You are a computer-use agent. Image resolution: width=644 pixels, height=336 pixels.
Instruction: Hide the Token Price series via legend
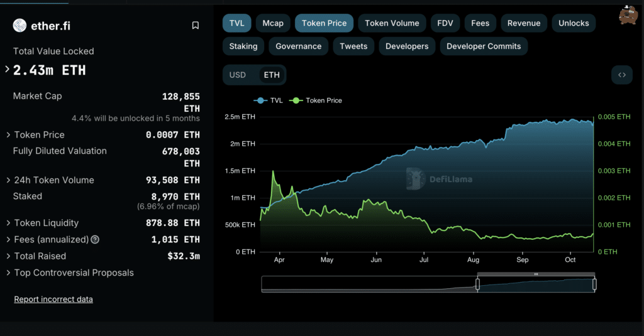coord(316,100)
